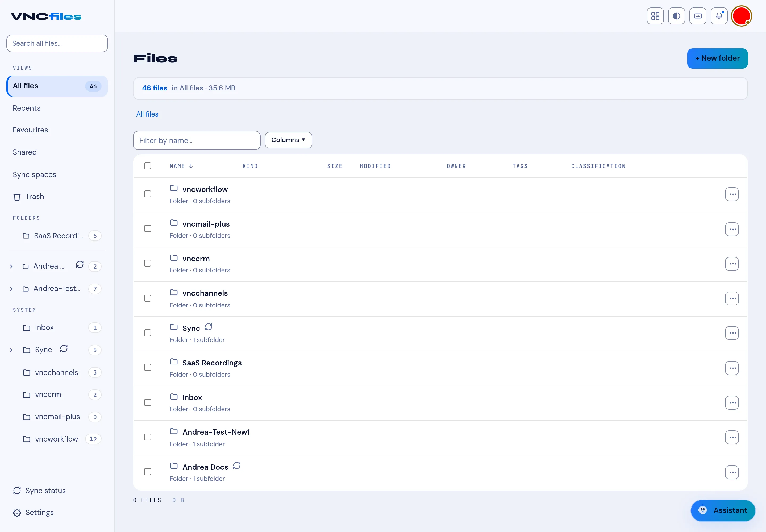This screenshot has width=766, height=532.
Task: Open the keyboard shortcuts icon
Action: (x=698, y=16)
